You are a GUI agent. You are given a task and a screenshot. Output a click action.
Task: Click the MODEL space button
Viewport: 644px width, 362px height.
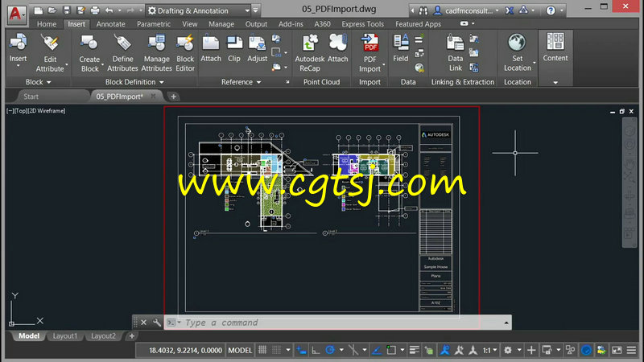tap(240, 350)
